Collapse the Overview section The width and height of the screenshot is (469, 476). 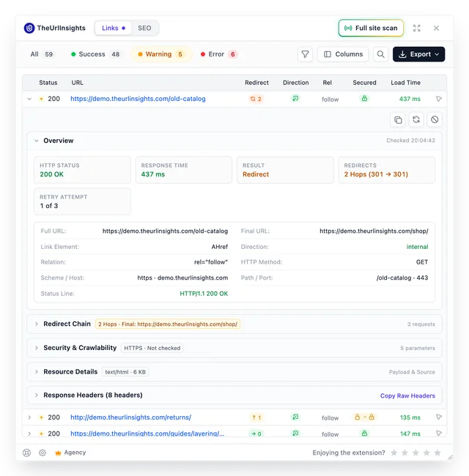click(x=37, y=141)
